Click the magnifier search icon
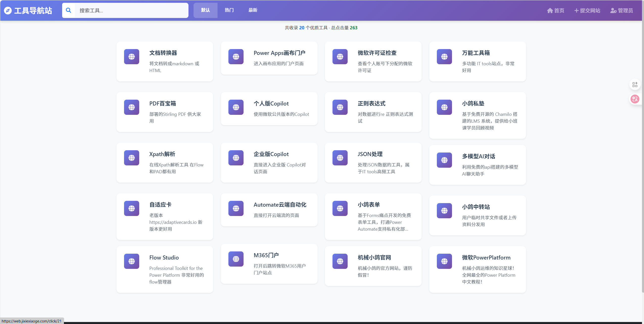Screen dimensions: 644x324 pos(68,10)
